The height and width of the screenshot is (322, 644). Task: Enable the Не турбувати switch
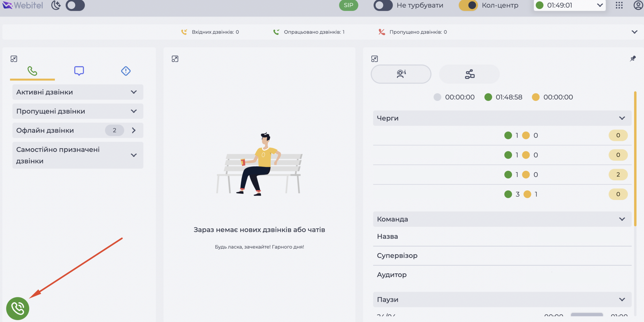click(383, 5)
